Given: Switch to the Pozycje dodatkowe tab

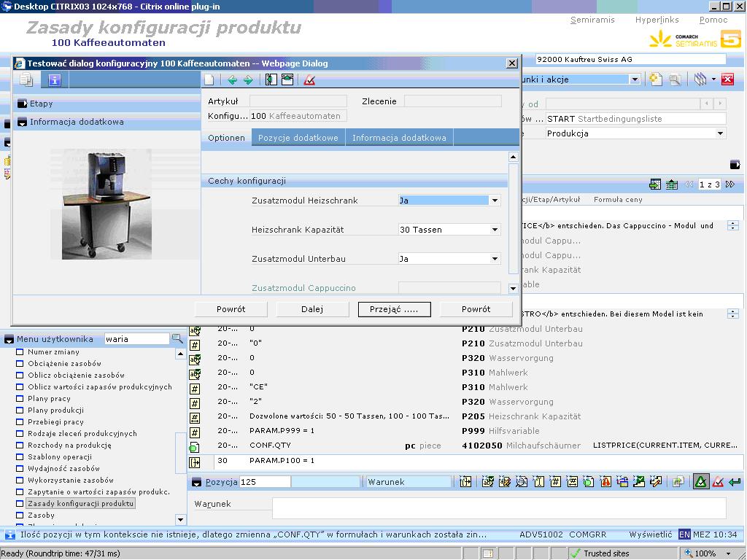Looking at the screenshot, I should click(298, 138).
